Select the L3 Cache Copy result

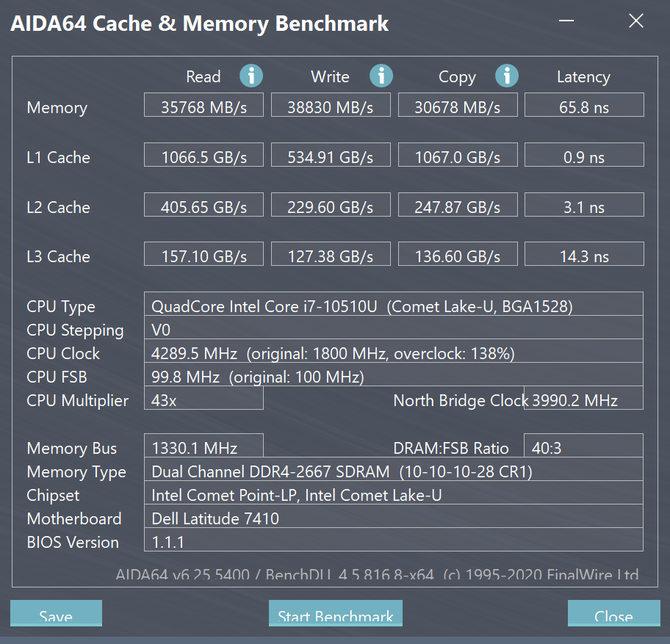click(457, 256)
